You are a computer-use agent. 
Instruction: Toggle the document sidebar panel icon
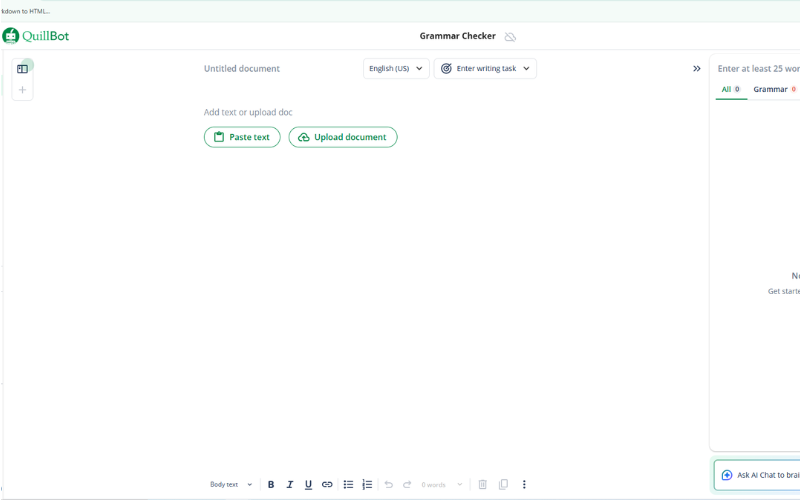(22, 69)
